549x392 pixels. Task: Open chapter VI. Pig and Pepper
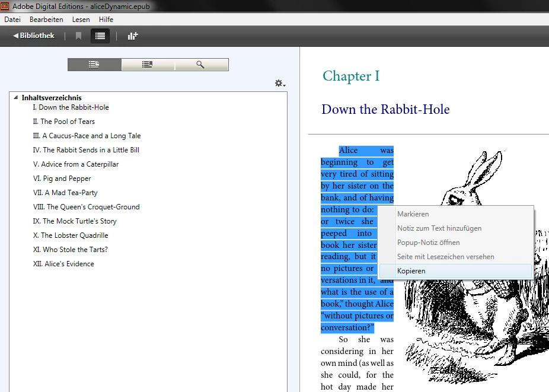click(62, 179)
